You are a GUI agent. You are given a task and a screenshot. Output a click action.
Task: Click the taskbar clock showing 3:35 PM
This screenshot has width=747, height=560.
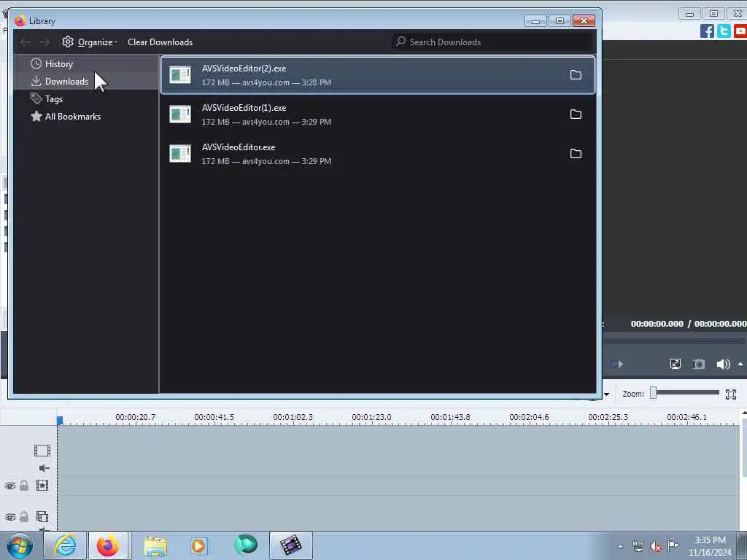(x=710, y=546)
